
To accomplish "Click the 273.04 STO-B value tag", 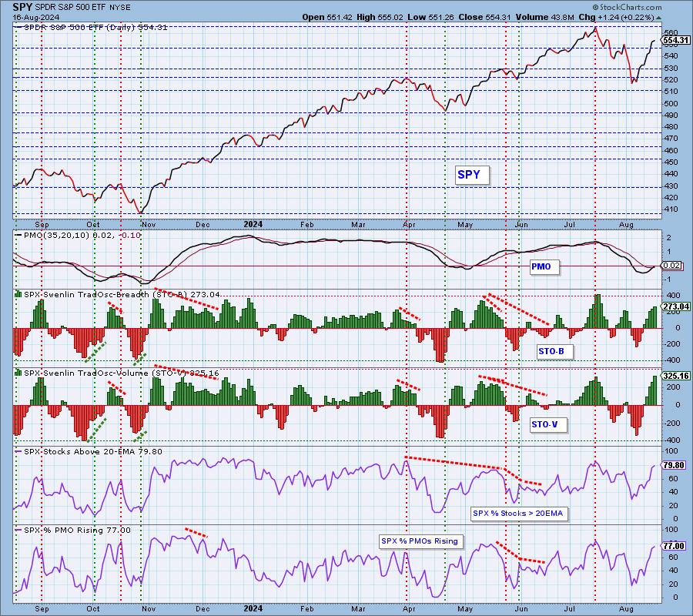I will (x=676, y=306).
